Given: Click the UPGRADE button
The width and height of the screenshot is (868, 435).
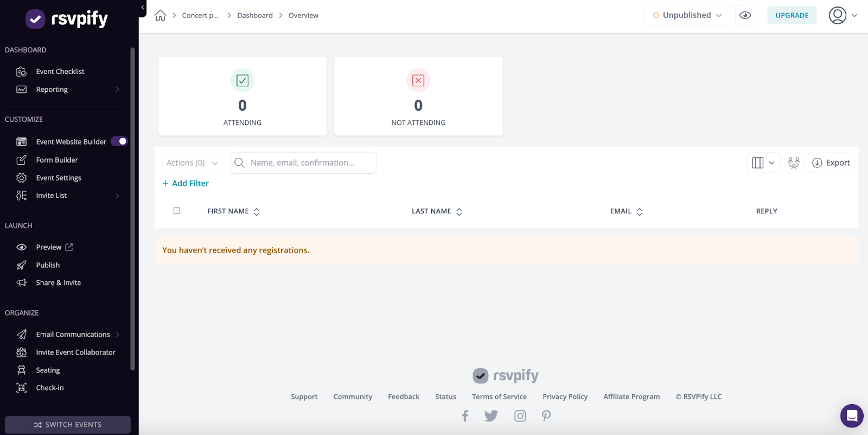Looking at the screenshot, I should (x=792, y=15).
